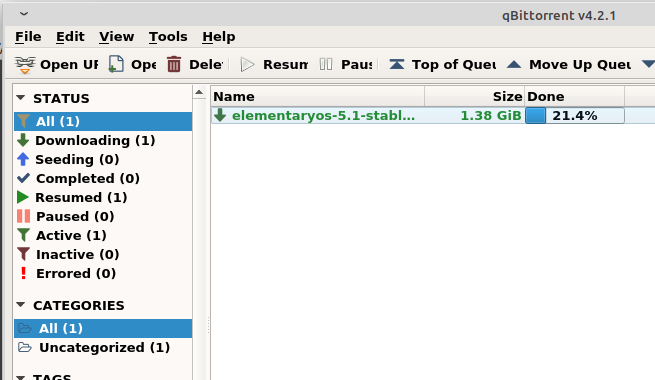Sort torrents by Name column header
Screen dimensions: 655x380
318,96
